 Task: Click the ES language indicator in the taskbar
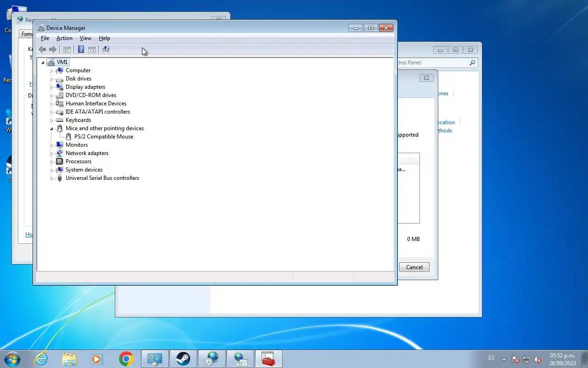(x=492, y=358)
